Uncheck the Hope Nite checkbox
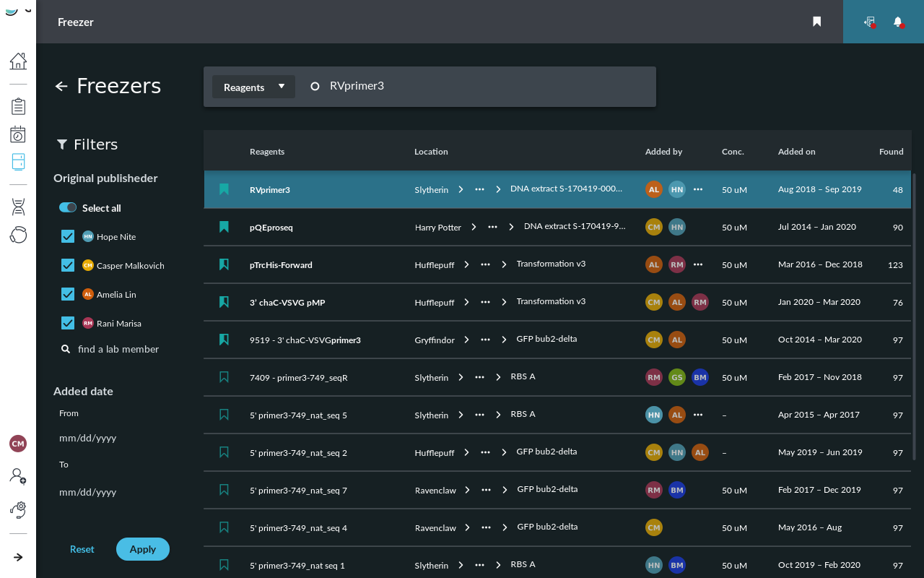924x578 pixels. 68,236
